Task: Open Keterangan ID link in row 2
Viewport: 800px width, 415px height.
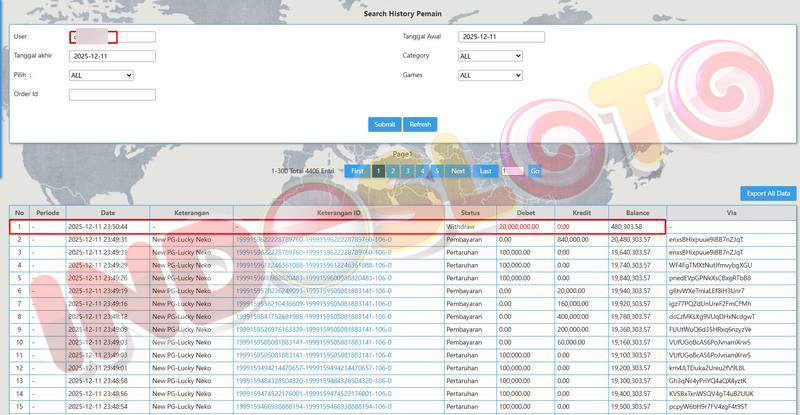Action: click(313, 240)
